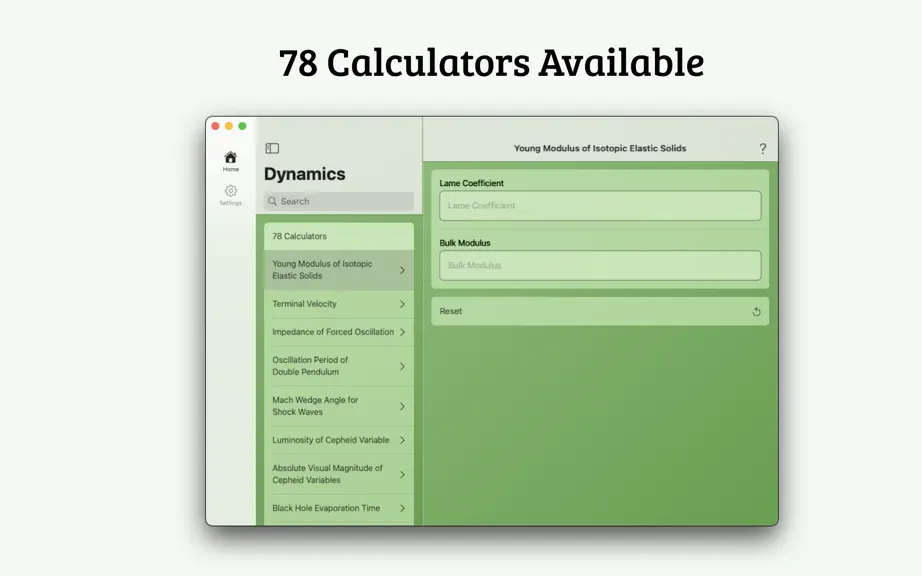Click the Search calculators field
Viewport: 922px width, 576px height.
coord(339,201)
